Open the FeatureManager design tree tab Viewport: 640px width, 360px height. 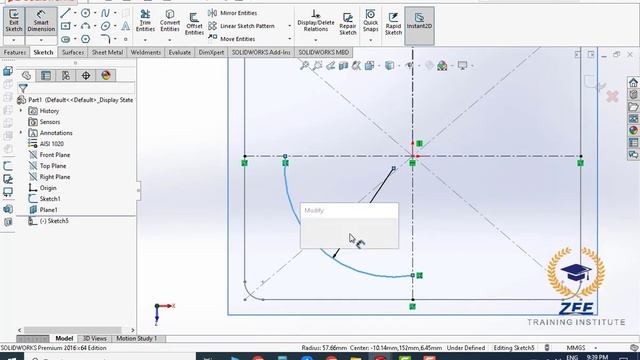[x=27, y=75]
